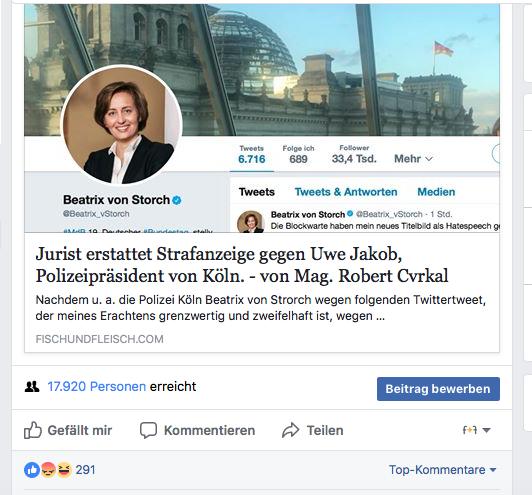The image size is (532, 495).
Task: Click the thumbs-up Like icon
Action: pyautogui.click(x=33, y=430)
